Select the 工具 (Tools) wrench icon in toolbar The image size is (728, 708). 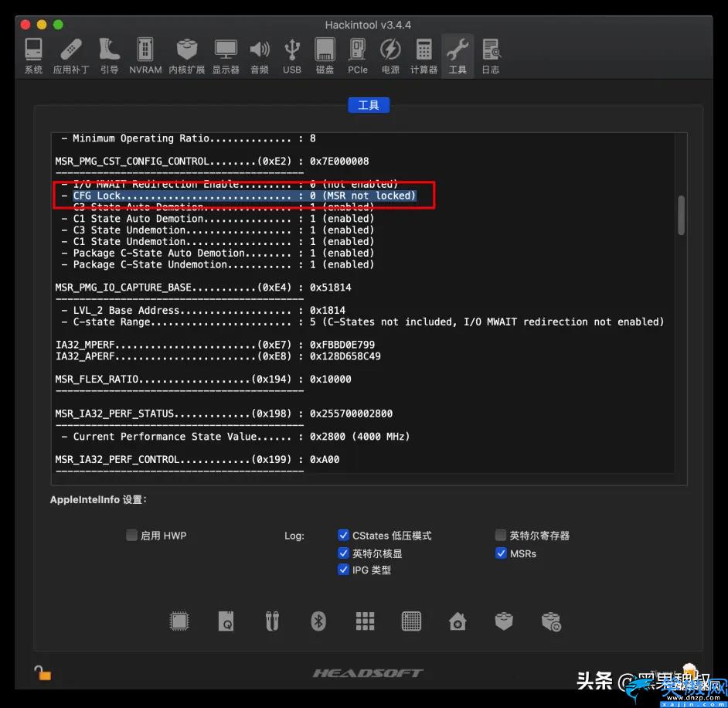[x=458, y=56]
